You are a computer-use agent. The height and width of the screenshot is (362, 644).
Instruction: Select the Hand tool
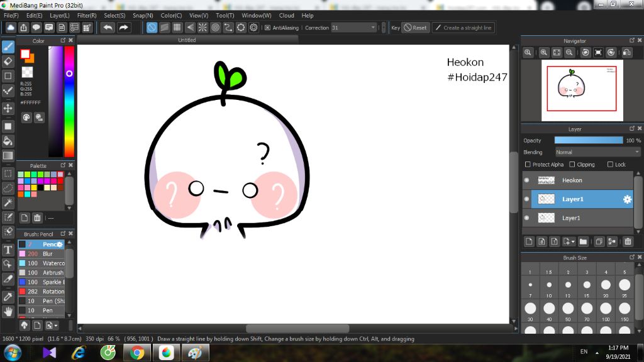[8, 312]
